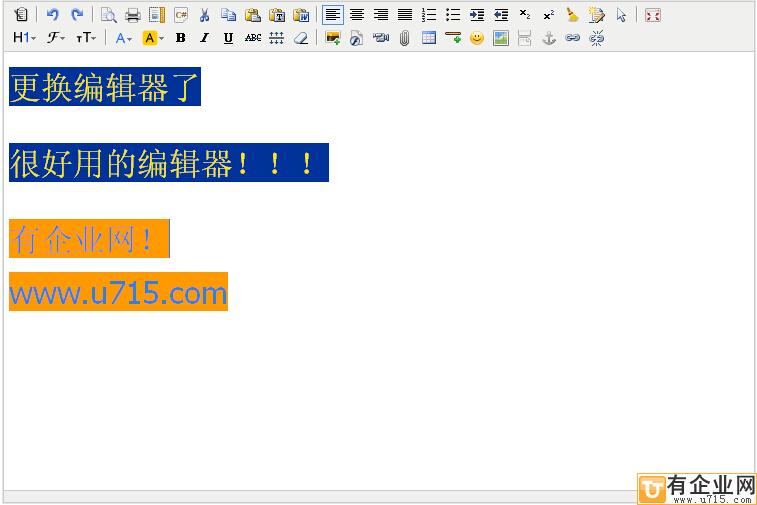This screenshot has width=757, height=505.
Task: Open the yellow highlight background color picker
Action: (153, 38)
